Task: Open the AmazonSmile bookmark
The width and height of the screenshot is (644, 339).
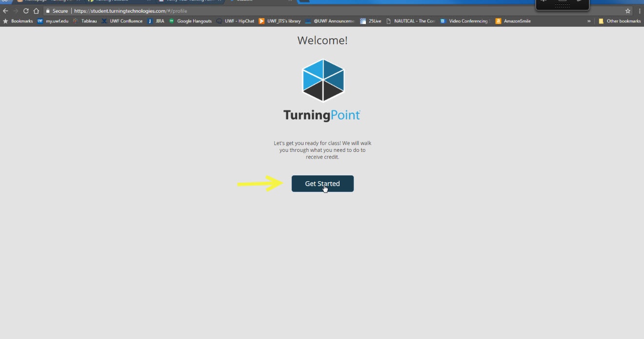Action: click(513, 21)
